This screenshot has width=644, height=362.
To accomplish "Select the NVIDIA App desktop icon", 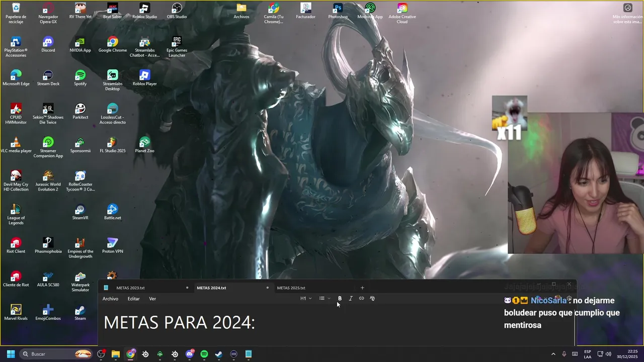I will pyautogui.click(x=80, y=45).
